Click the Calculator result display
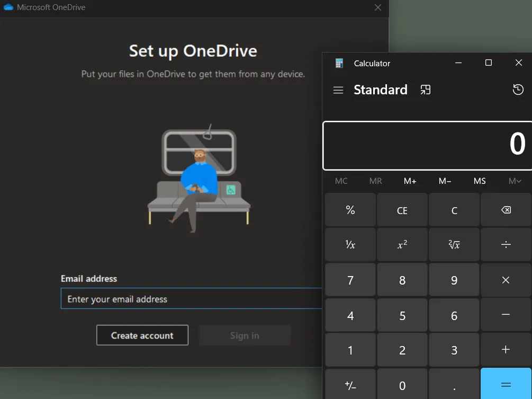Viewport: 532px width, 399px height. (x=427, y=145)
